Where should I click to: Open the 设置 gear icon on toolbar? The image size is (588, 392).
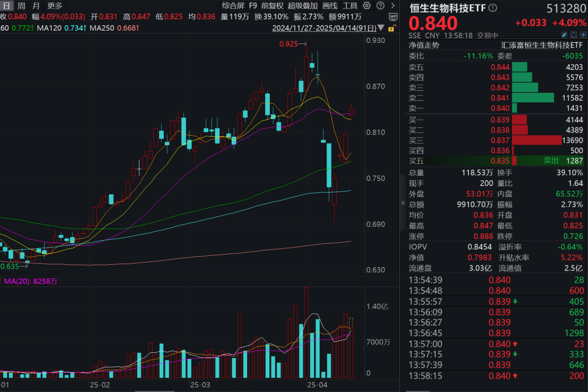366,5
